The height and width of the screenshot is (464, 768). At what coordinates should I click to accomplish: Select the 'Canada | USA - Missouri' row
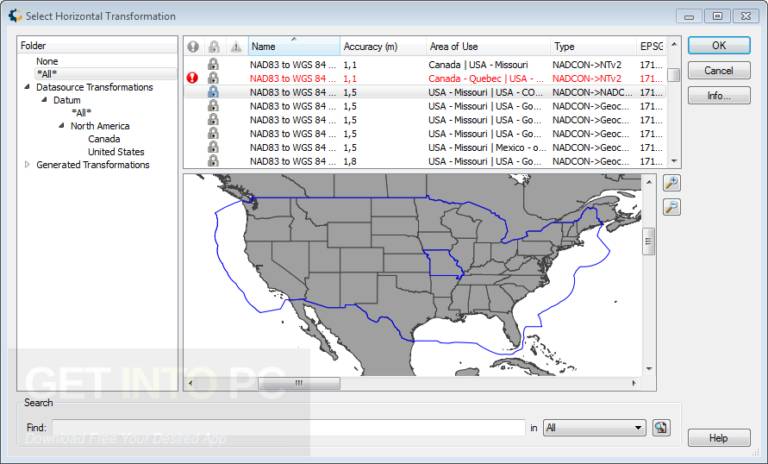coord(425,64)
